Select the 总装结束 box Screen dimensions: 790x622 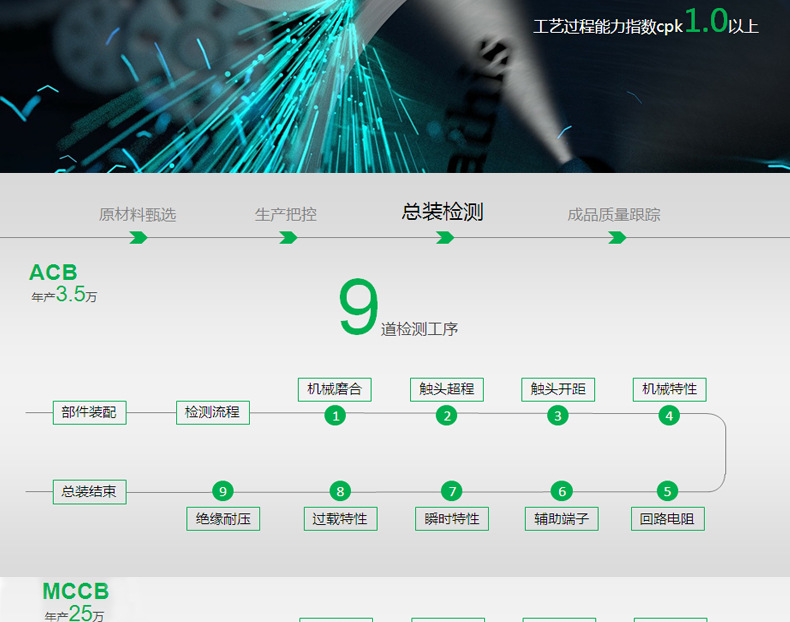(x=90, y=492)
